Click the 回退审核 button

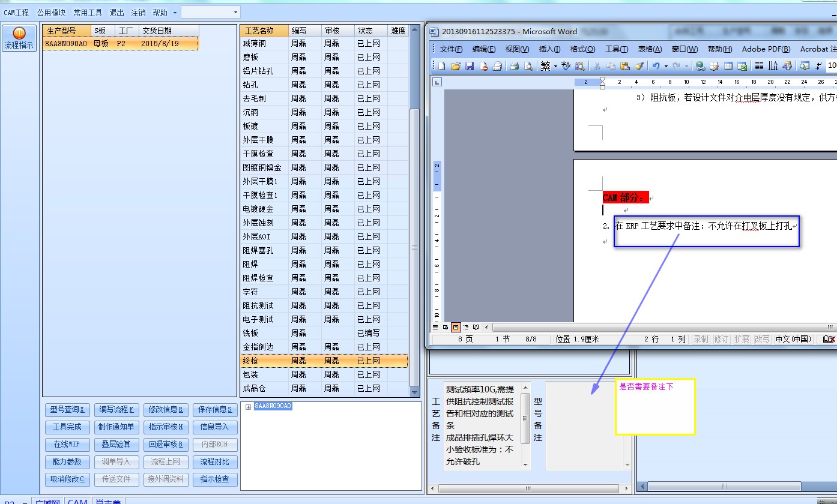166,445
